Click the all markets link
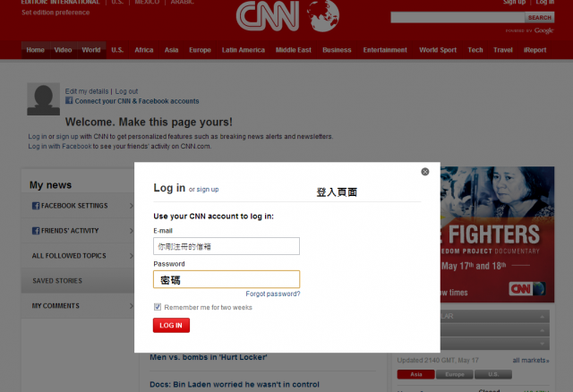This screenshot has height=392, width=573. [531, 360]
